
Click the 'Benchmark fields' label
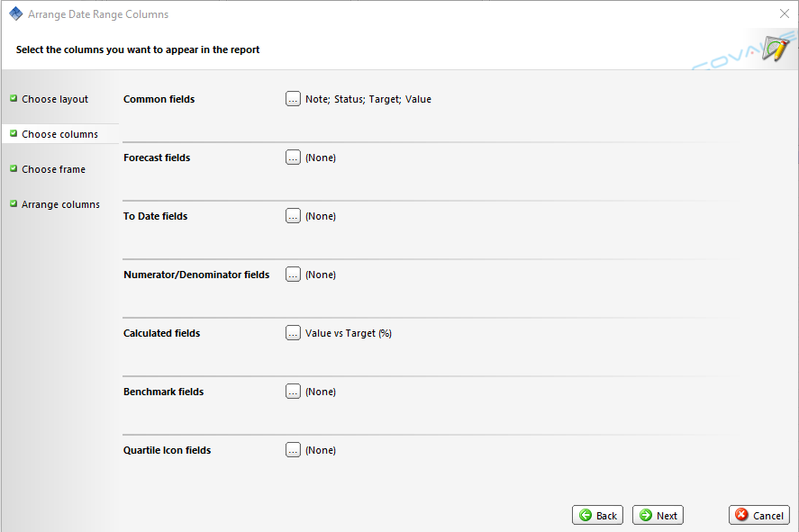(164, 392)
